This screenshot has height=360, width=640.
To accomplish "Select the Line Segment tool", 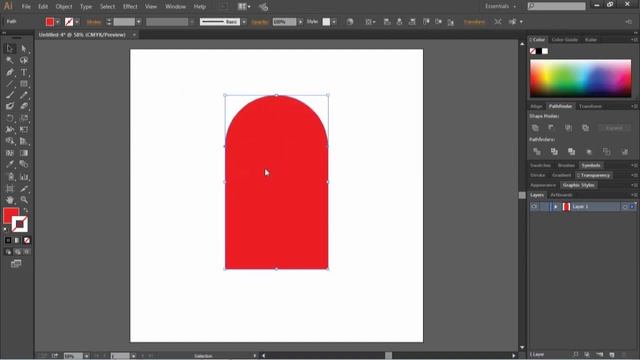I will (x=10, y=84).
